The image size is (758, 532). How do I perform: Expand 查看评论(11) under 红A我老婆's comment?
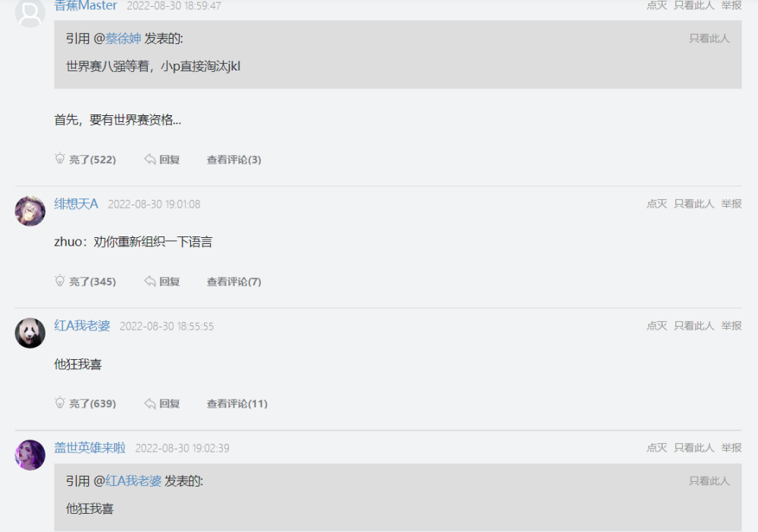coord(236,404)
